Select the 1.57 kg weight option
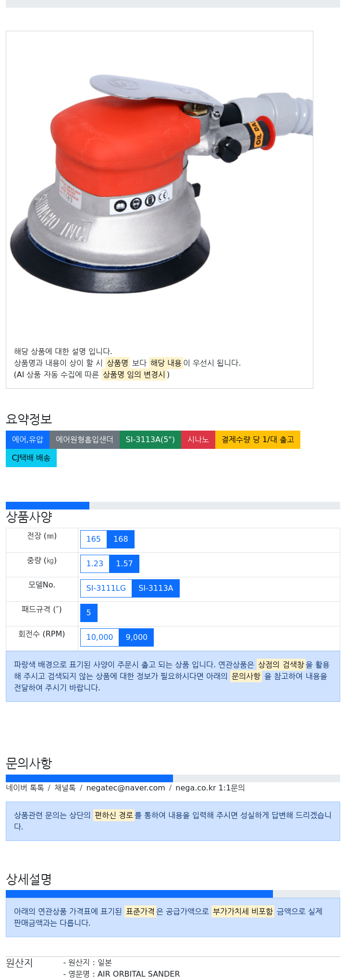Image resolution: width=346 pixels, height=980 pixels. tap(124, 564)
